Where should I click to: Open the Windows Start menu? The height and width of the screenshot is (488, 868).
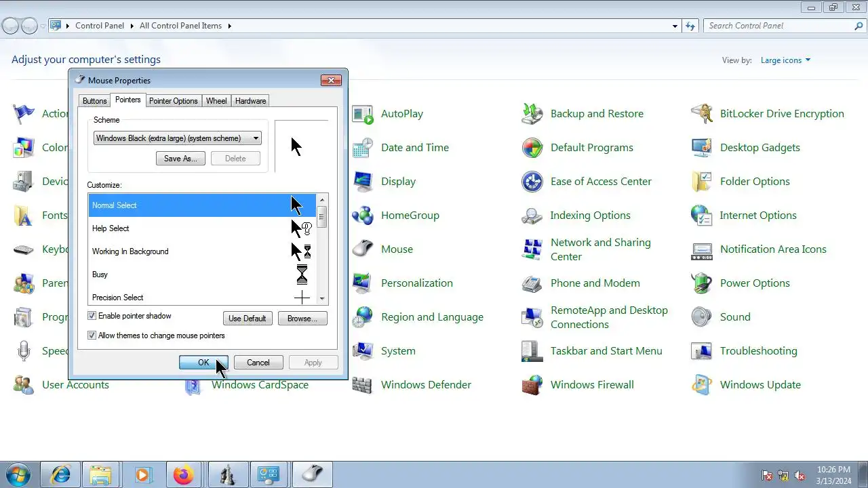pyautogui.click(x=18, y=474)
